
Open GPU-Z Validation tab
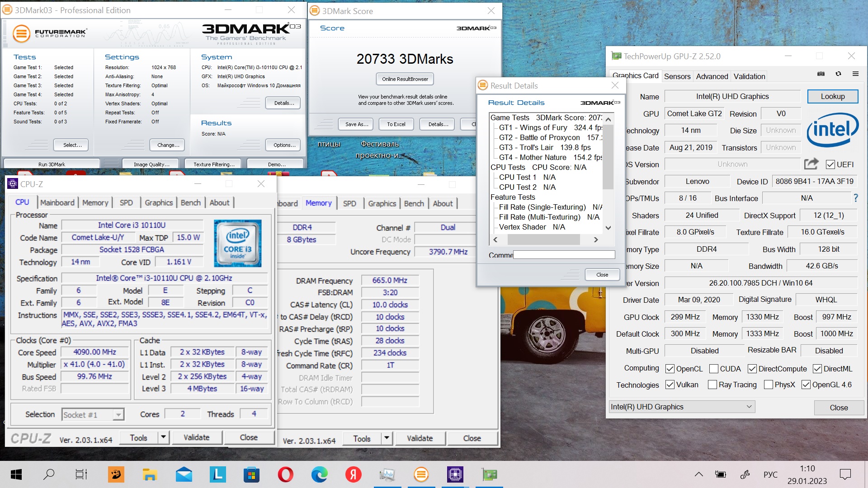point(749,76)
